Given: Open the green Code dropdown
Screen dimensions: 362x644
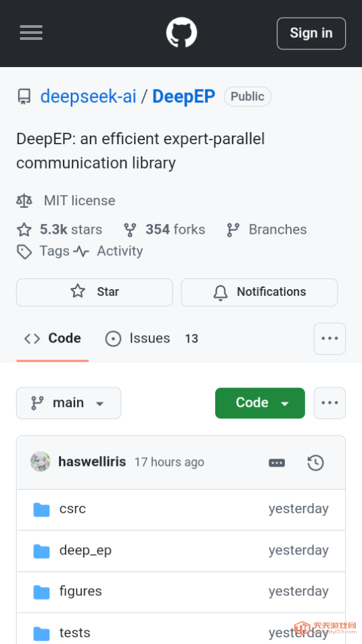Looking at the screenshot, I should 260,403.
